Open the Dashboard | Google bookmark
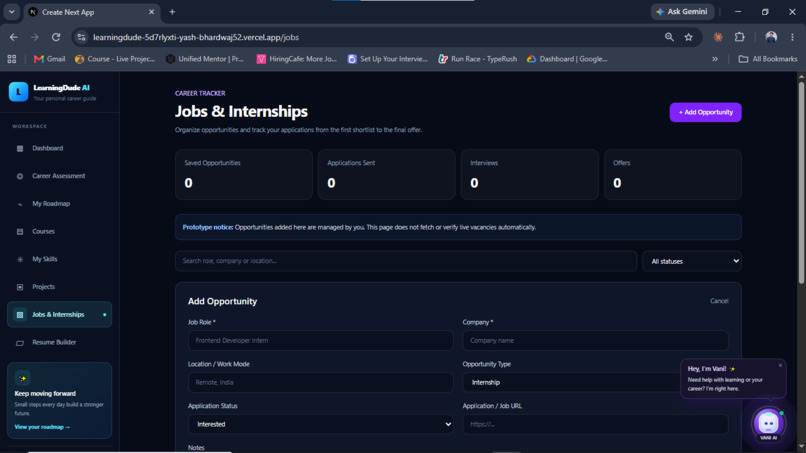806x453 pixels. (x=567, y=59)
